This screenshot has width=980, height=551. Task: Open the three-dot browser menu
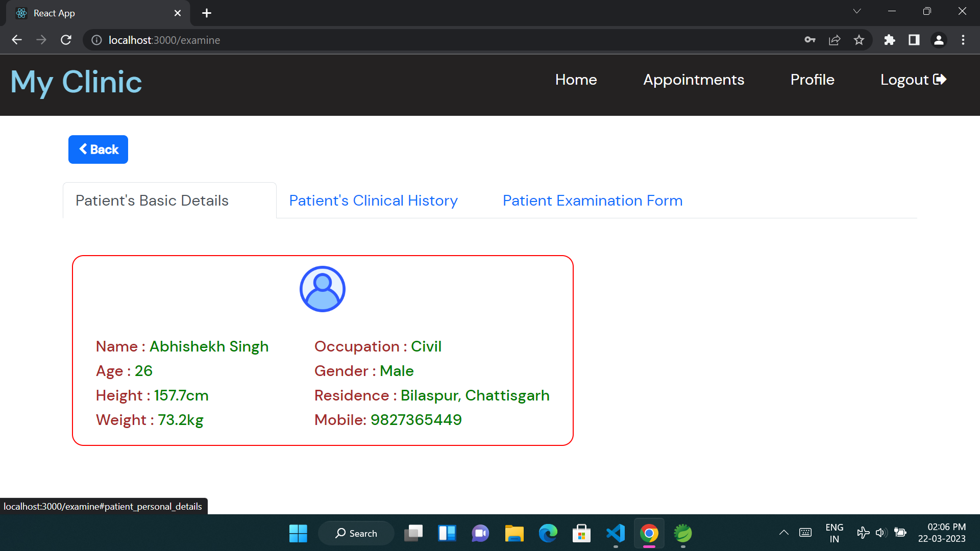[963, 40]
